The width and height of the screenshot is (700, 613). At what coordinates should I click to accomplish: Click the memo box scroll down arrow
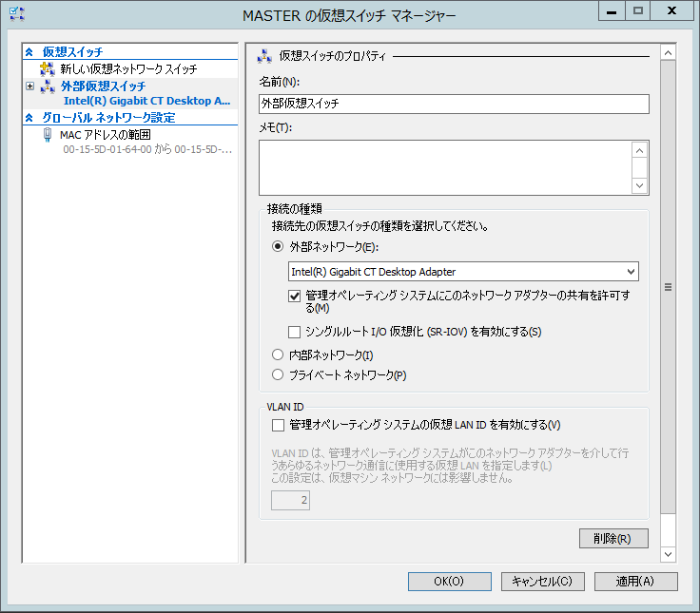click(x=639, y=185)
